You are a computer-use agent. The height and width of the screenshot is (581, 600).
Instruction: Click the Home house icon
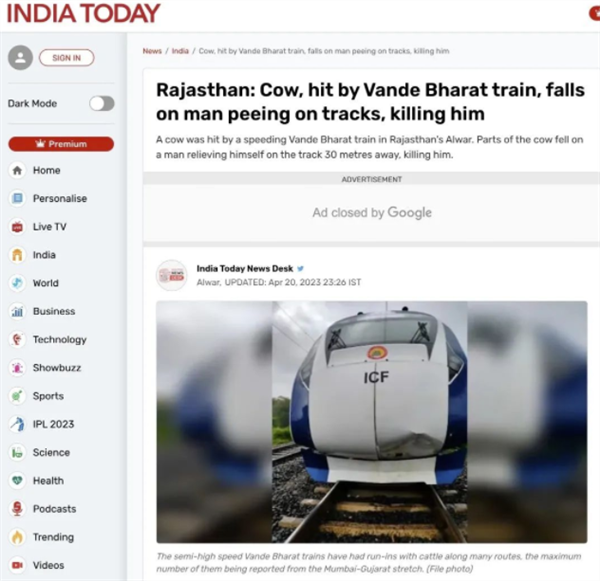17,170
